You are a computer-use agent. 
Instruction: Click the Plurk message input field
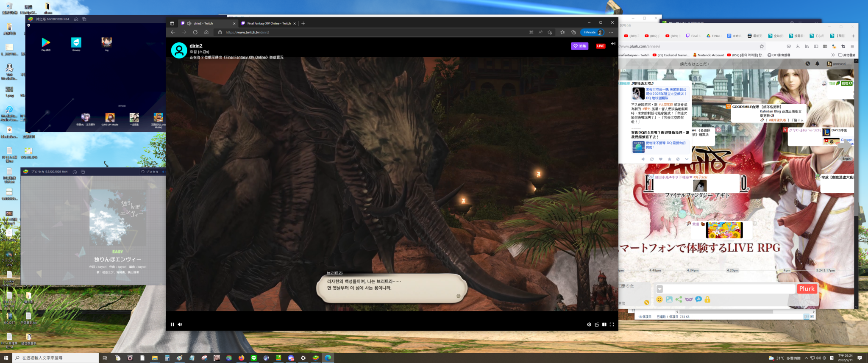pyautogui.click(x=729, y=289)
